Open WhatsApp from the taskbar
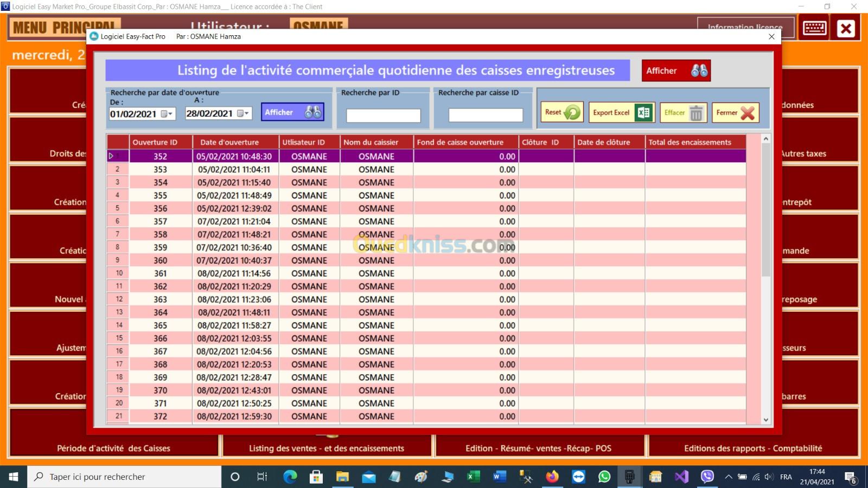The image size is (868, 488). (604, 477)
